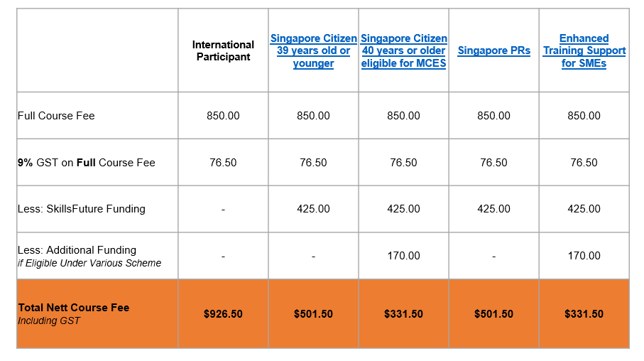644x361 pixels.
Task: Follow the Singapore PRs link
Action: tap(493, 51)
